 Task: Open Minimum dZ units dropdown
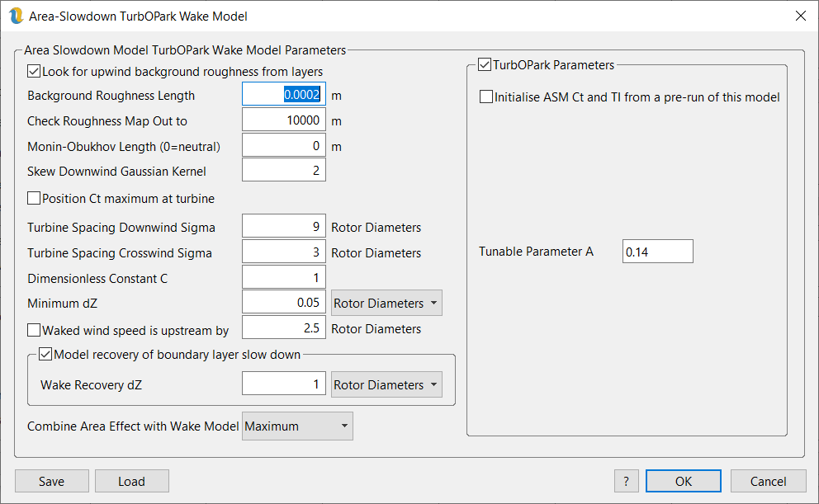pyautogui.click(x=386, y=304)
